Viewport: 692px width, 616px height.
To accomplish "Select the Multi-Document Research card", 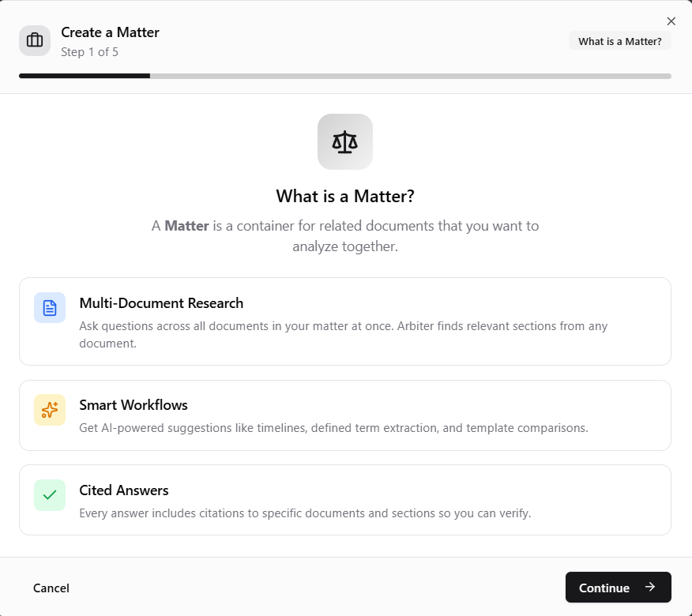I will click(345, 321).
